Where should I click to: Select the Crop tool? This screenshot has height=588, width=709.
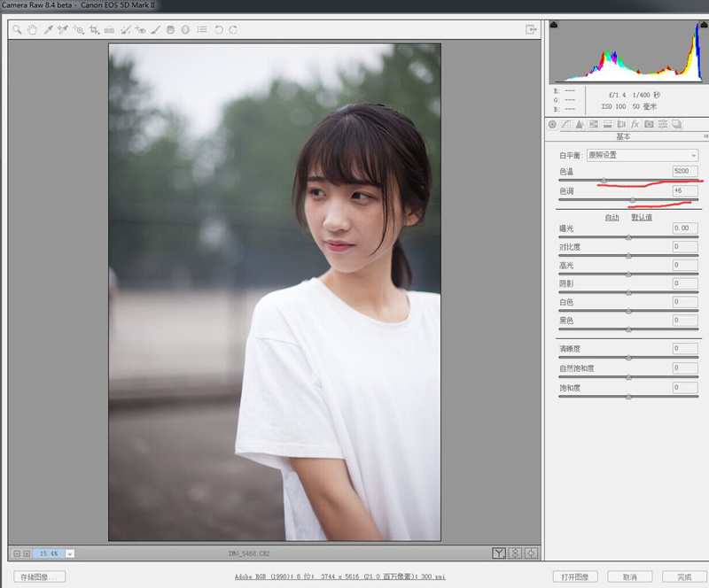click(94, 30)
